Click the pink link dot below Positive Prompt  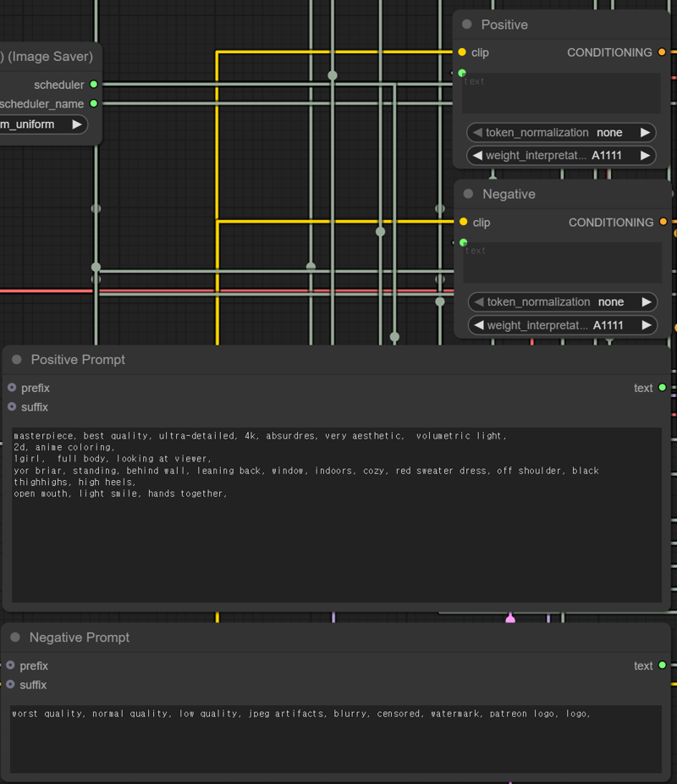tap(510, 619)
